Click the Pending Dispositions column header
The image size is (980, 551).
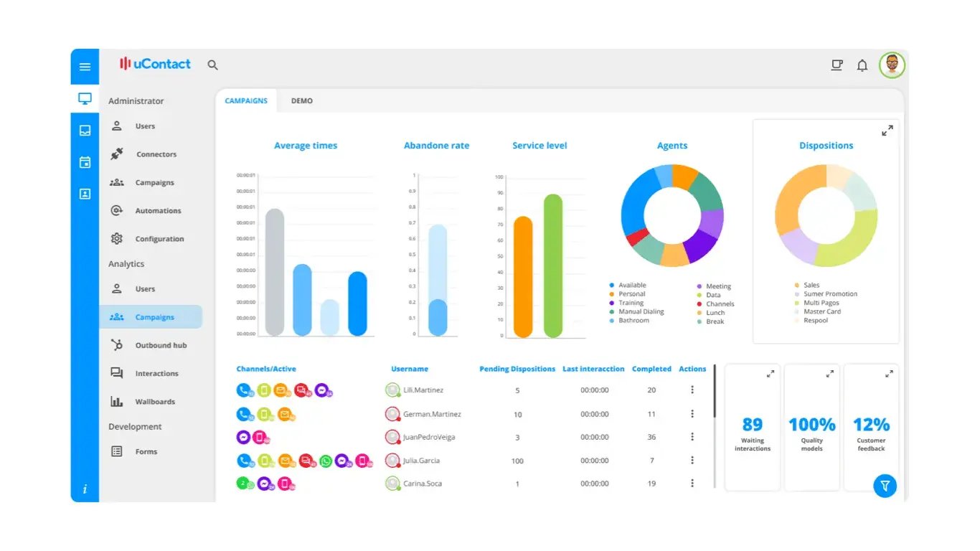point(517,369)
